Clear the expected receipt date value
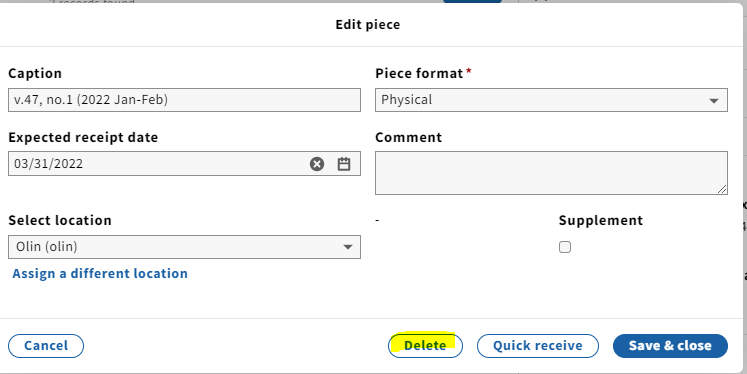 click(x=317, y=164)
